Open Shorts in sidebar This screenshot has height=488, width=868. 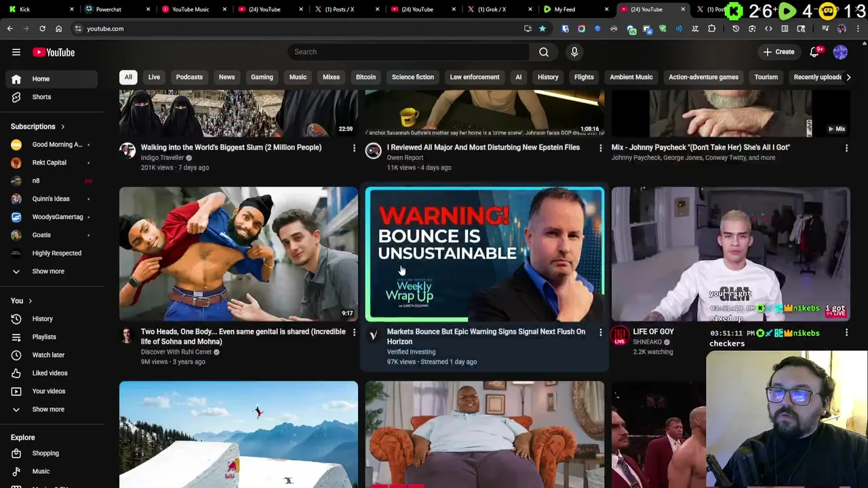click(52, 97)
